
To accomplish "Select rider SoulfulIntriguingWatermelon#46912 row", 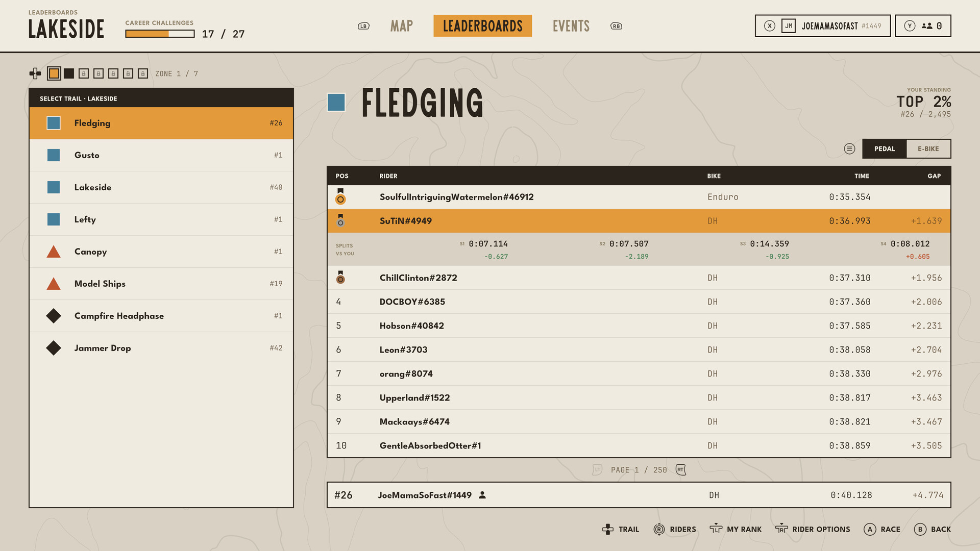I will (639, 197).
